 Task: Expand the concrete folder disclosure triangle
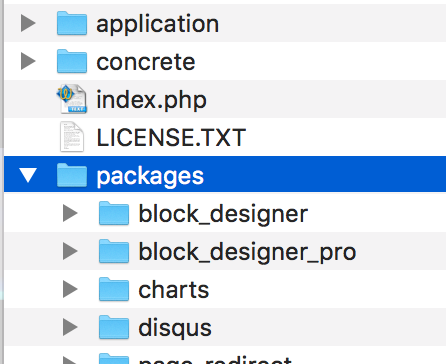(28, 61)
